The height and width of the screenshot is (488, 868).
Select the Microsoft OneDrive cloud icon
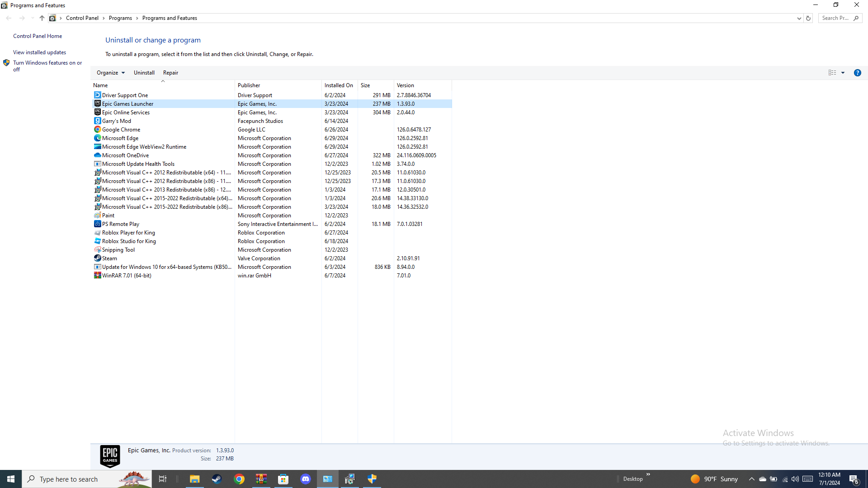97,155
